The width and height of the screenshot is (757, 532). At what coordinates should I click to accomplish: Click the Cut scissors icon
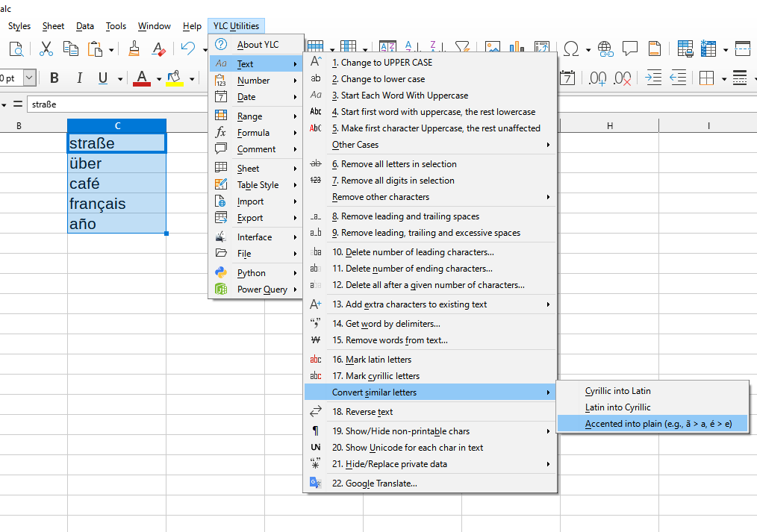(46, 49)
